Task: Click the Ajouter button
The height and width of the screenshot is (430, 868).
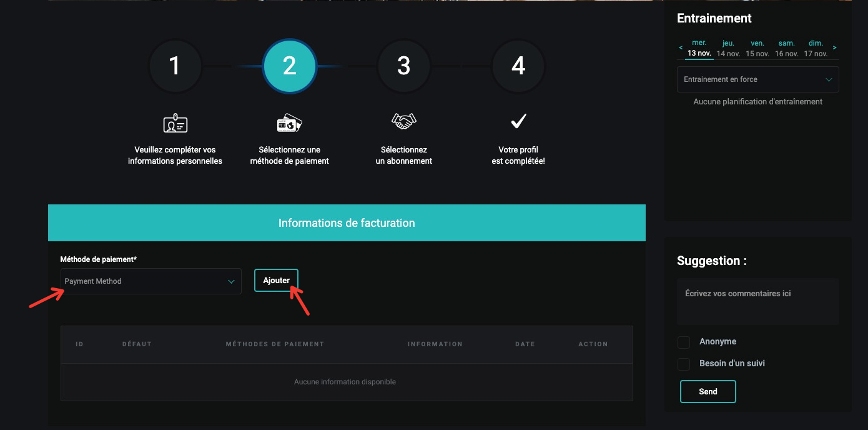Action: (x=276, y=281)
